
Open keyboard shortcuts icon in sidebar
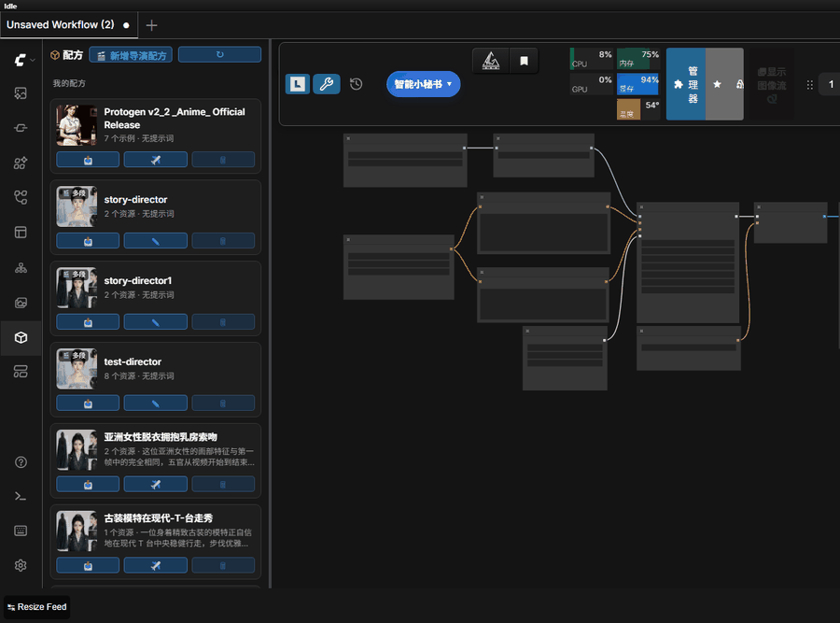pos(21,531)
